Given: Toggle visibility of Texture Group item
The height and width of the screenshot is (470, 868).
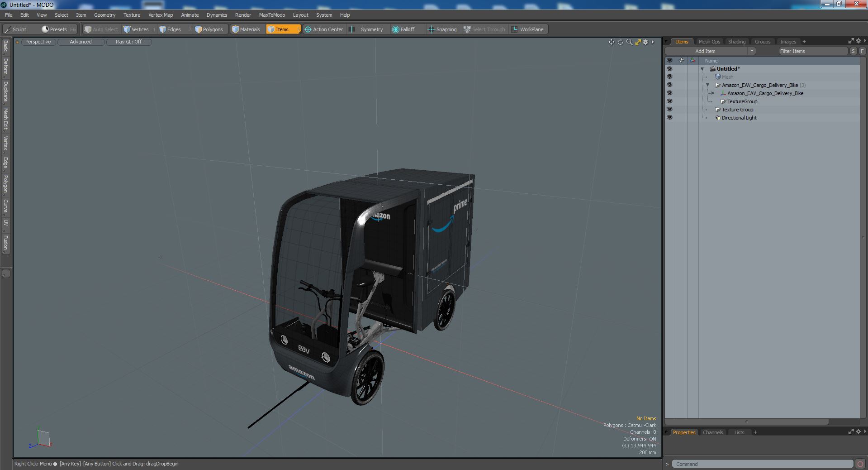Looking at the screenshot, I should pyautogui.click(x=669, y=110).
